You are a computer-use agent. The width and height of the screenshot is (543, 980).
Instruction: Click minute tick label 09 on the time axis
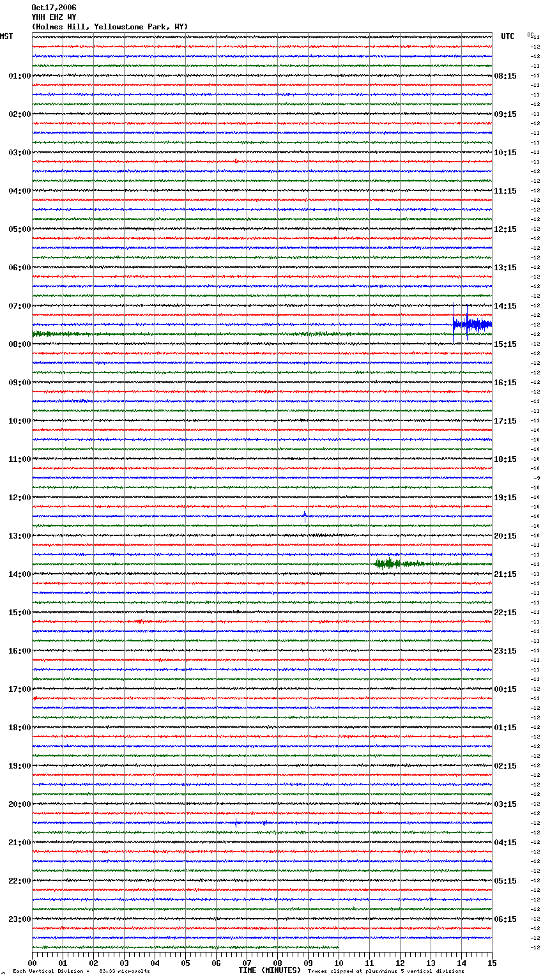[308, 963]
